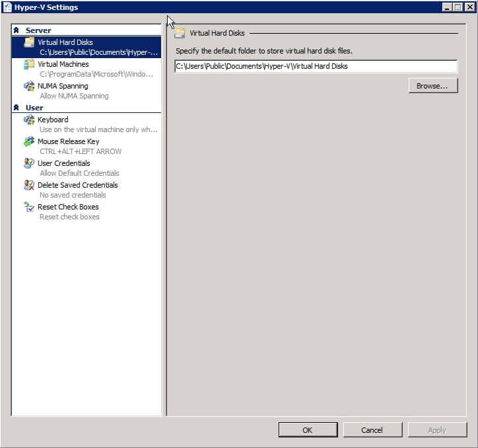Screen dimensions: 478x448
Task: Click the Keyboard settings icon
Action: (x=29, y=120)
